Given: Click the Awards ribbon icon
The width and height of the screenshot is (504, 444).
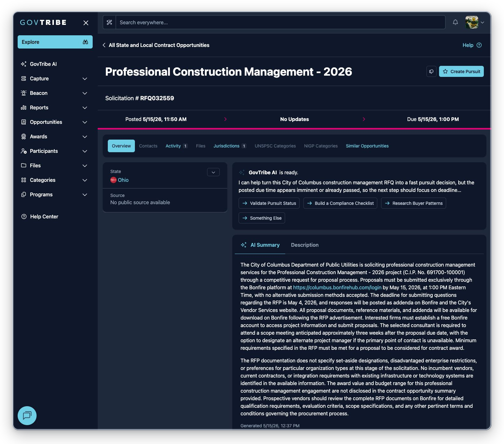Looking at the screenshot, I should tap(24, 136).
